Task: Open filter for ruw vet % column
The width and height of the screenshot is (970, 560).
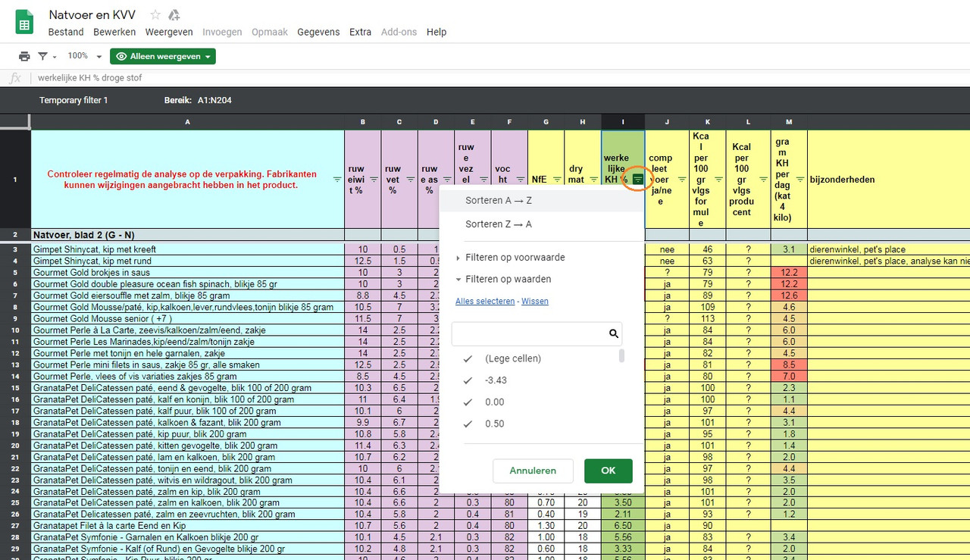Action: (x=410, y=180)
